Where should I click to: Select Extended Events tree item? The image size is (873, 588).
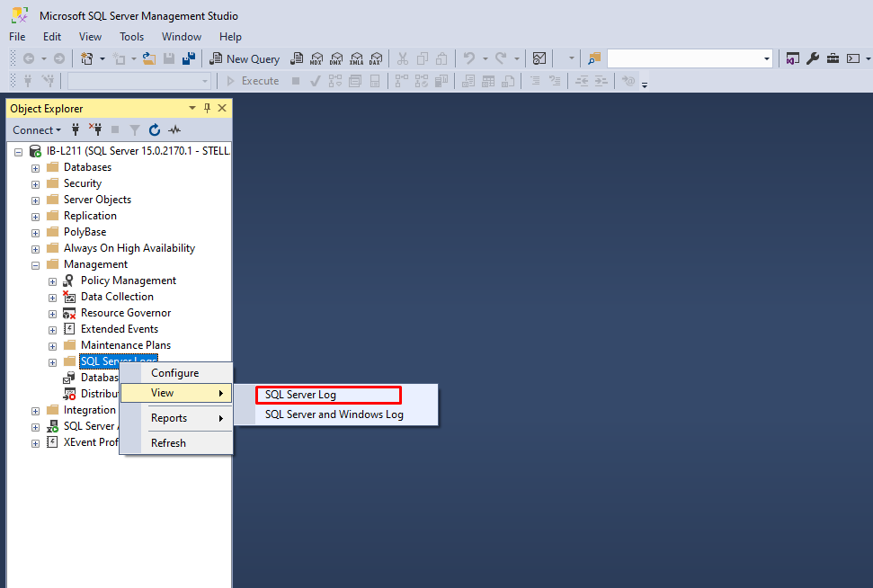pos(120,329)
